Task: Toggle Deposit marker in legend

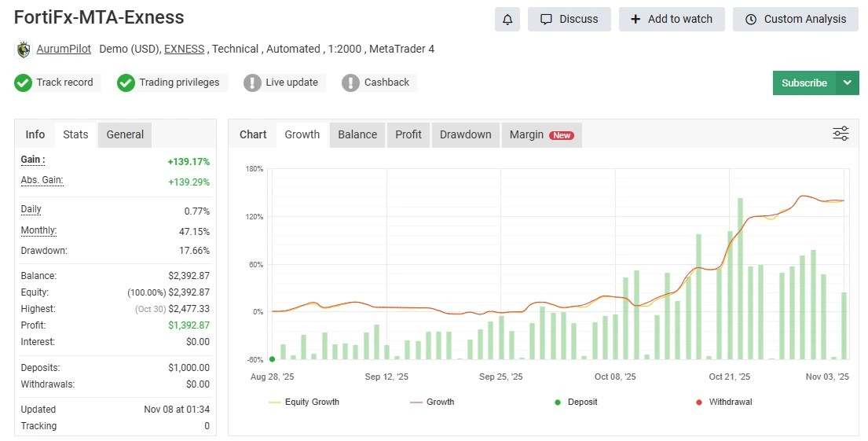Action: click(576, 402)
